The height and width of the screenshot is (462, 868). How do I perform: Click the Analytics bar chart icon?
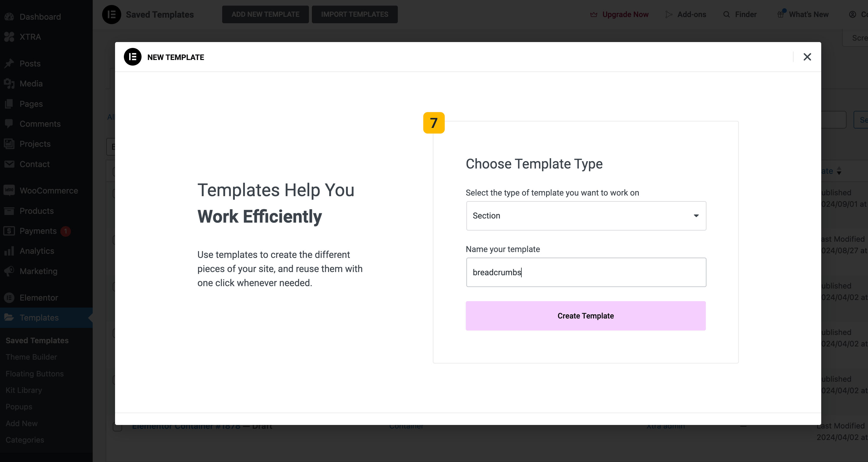pyautogui.click(x=9, y=251)
